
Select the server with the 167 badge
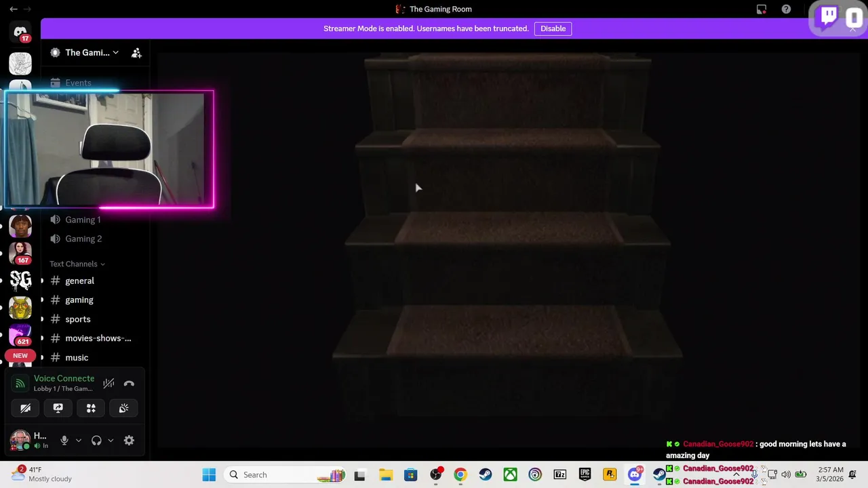20,252
